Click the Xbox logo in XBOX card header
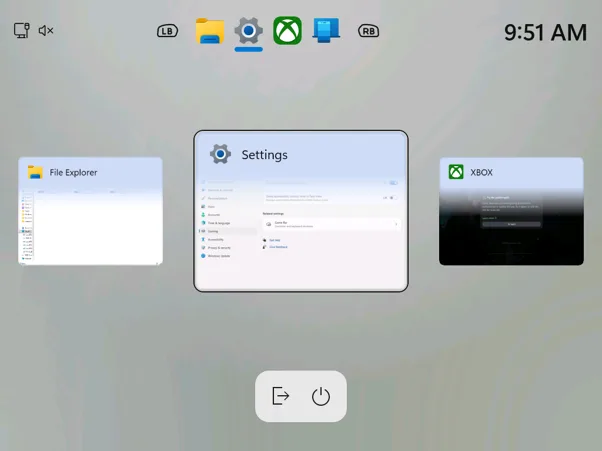 [456, 172]
